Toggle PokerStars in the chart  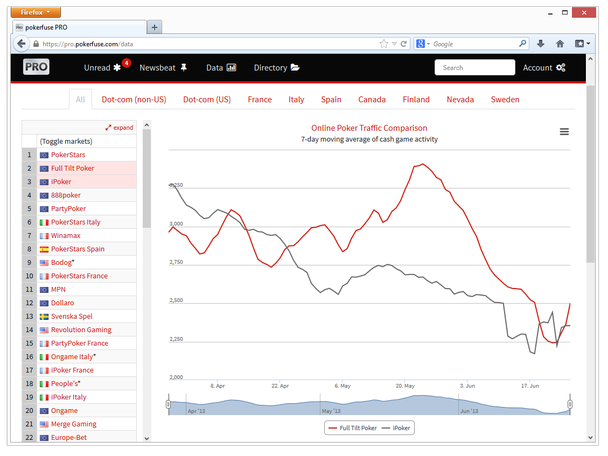(79, 155)
